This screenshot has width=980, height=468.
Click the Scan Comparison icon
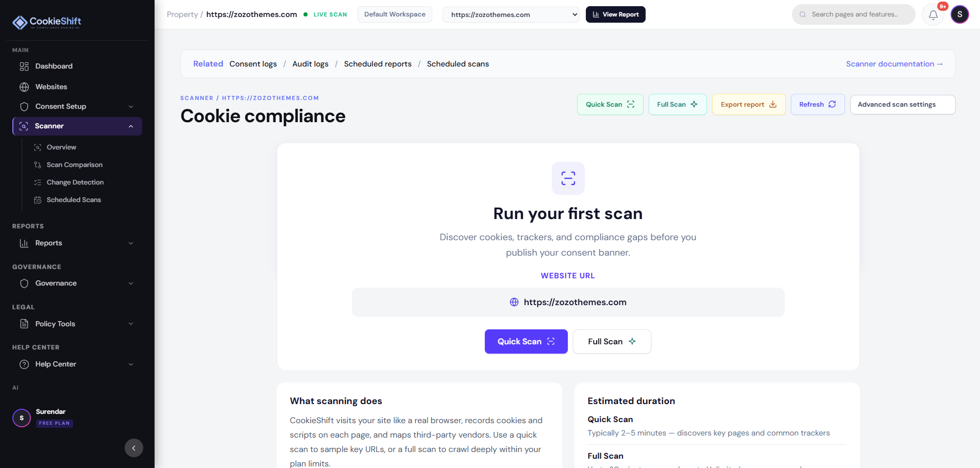[38, 165]
